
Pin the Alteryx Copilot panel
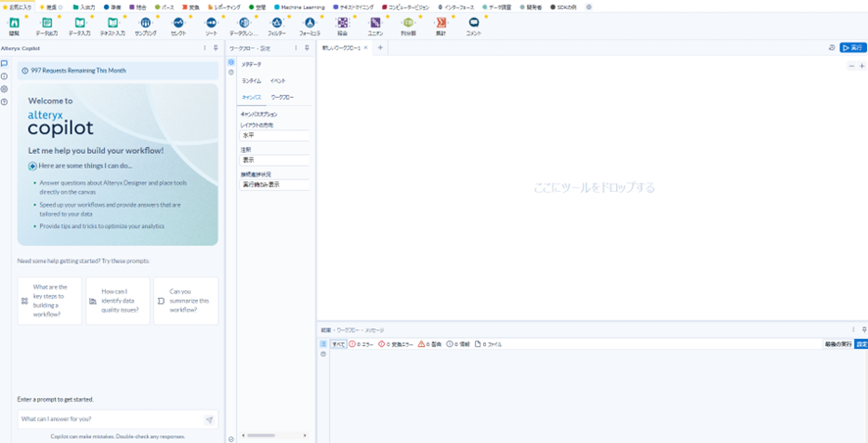point(216,48)
